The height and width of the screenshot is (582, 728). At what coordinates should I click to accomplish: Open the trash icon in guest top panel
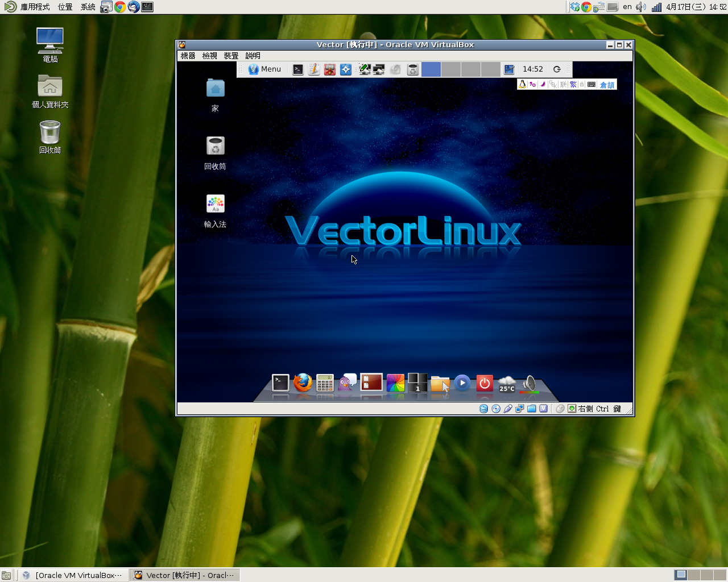(413, 69)
